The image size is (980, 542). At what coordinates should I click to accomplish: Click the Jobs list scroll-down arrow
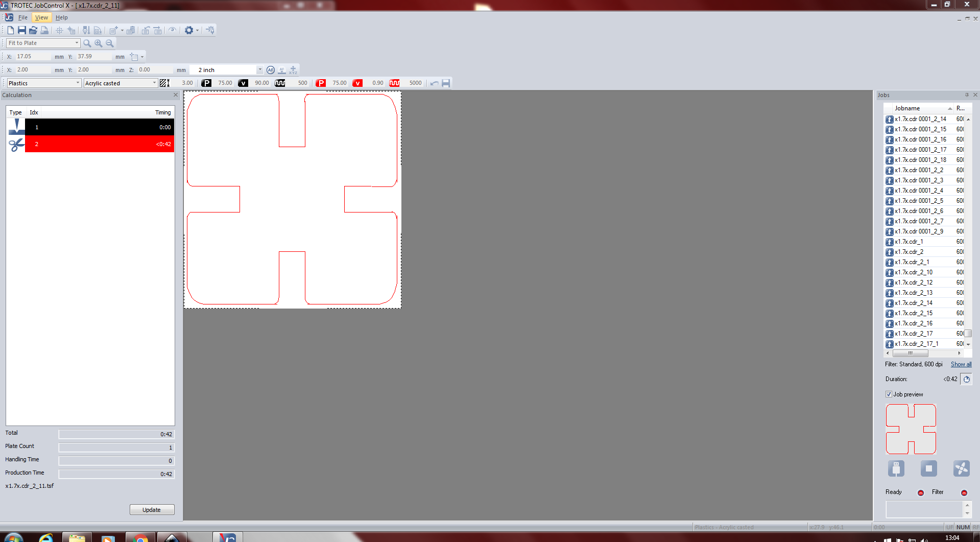(x=968, y=344)
